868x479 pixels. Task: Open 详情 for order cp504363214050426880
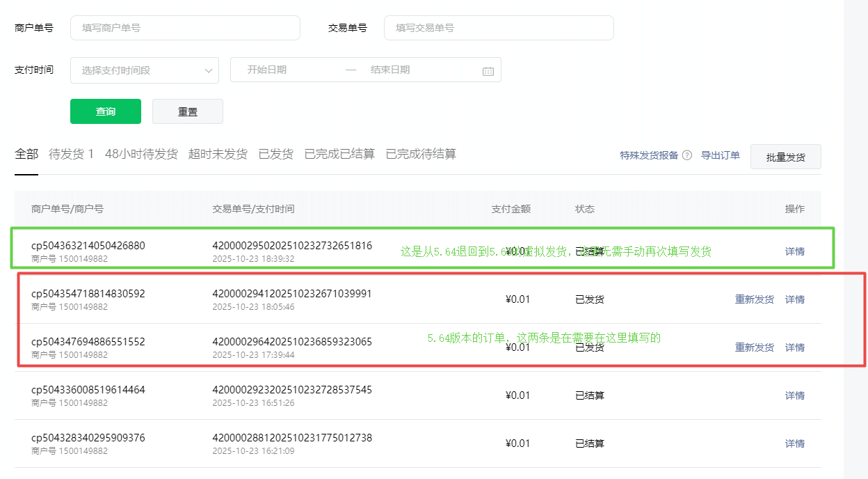click(x=795, y=251)
